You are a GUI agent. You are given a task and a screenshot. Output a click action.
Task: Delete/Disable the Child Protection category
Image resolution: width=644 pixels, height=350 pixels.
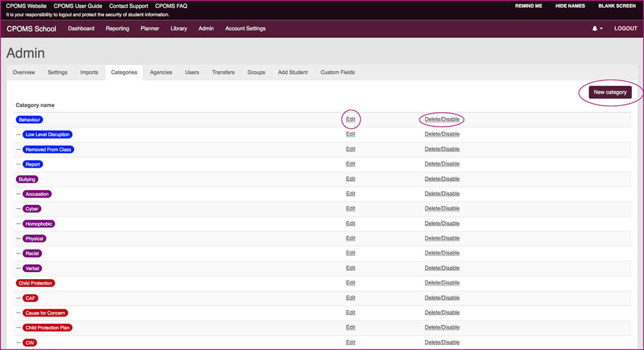(x=442, y=283)
